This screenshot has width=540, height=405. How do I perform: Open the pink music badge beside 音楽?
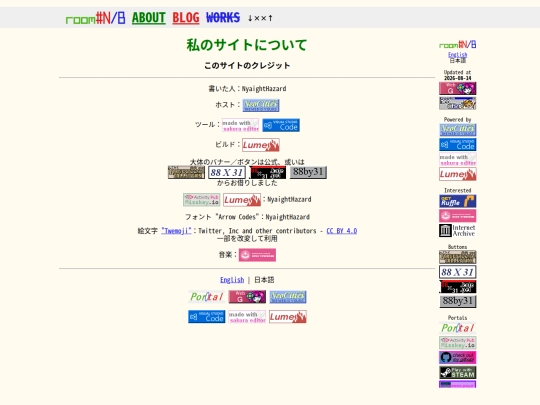tap(257, 255)
